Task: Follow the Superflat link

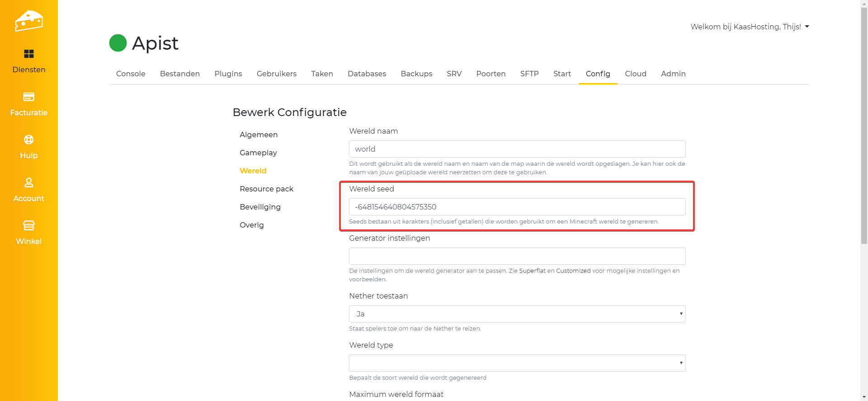Action: (532, 271)
